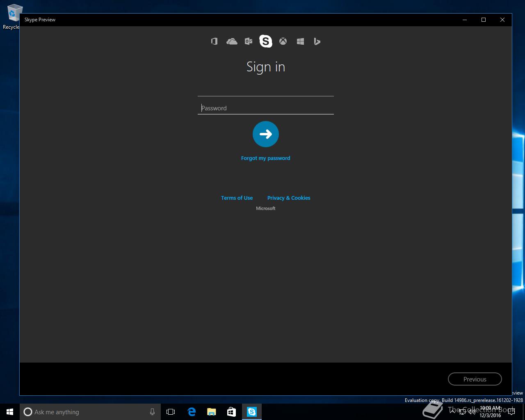525x420 pixels.
Task: Open the Terms of Use link
Action: 237,198
